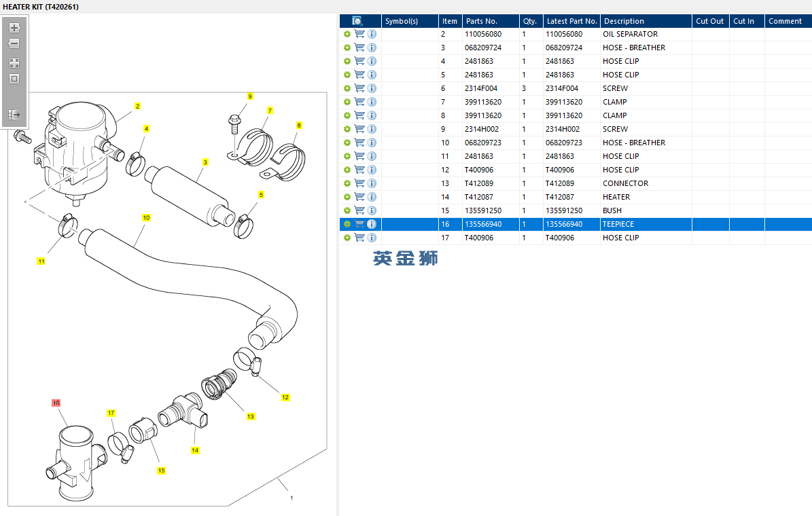This screenshot has height=516, width=812.
Task: Select part number 2314F004 in Parts No. column
Action: [491, 88]
